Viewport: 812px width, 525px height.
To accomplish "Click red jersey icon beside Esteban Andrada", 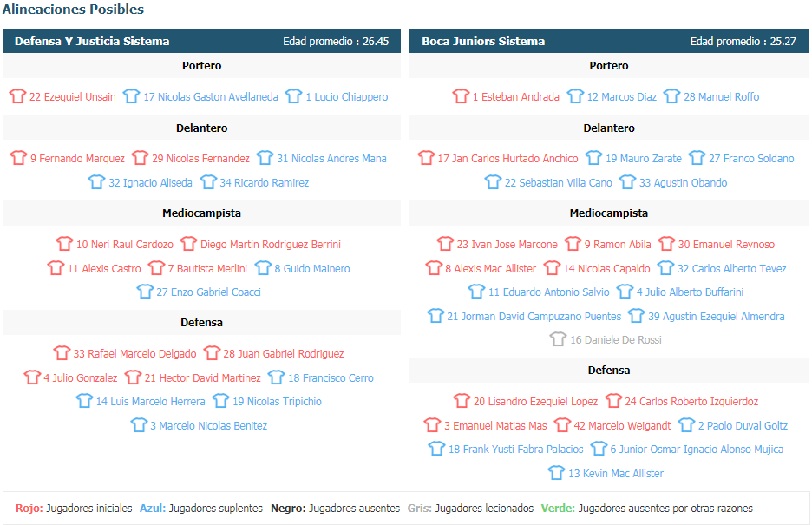I will tap(461, 95).
